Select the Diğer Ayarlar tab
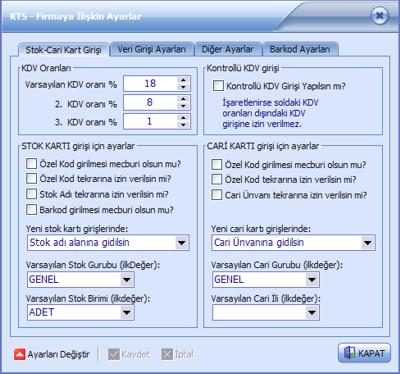Screen dimensions: 400x374 click(228, 49)
